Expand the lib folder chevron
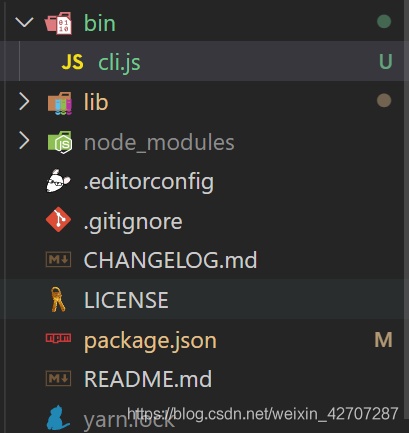 click(24, 101)
